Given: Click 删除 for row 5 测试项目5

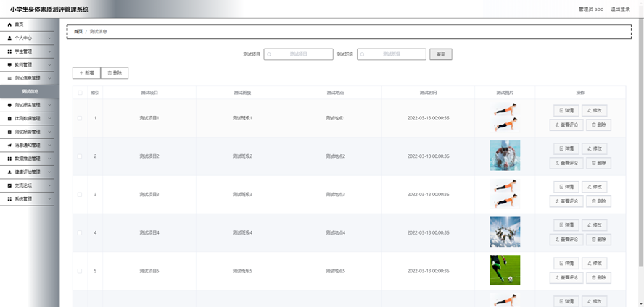Looking at the screenshot, I should (599, 277).
